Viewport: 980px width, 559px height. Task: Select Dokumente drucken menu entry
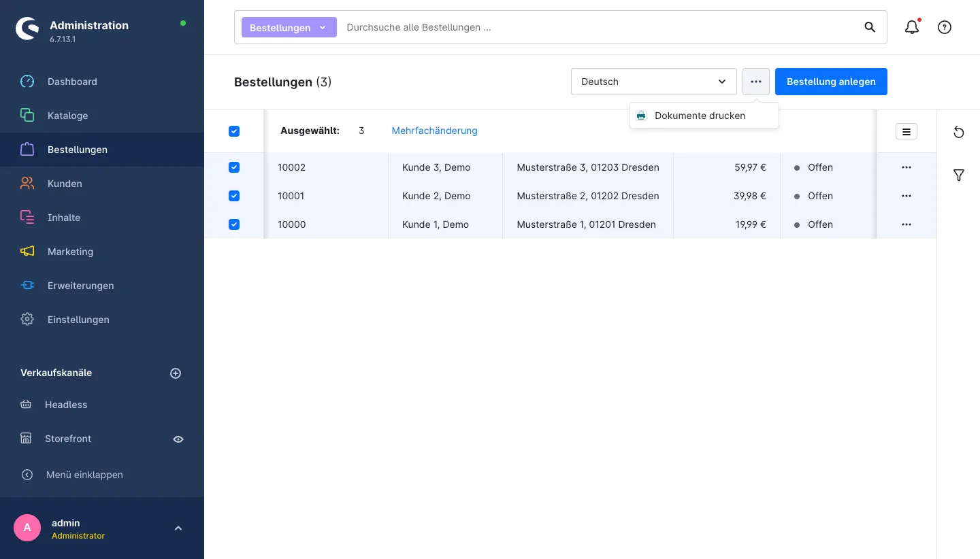click(704, 116)
